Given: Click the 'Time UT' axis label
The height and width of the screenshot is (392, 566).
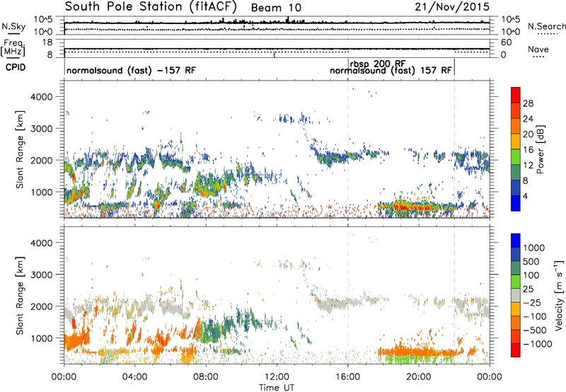Looking at the screenshot, I should (x=277, y=388).
